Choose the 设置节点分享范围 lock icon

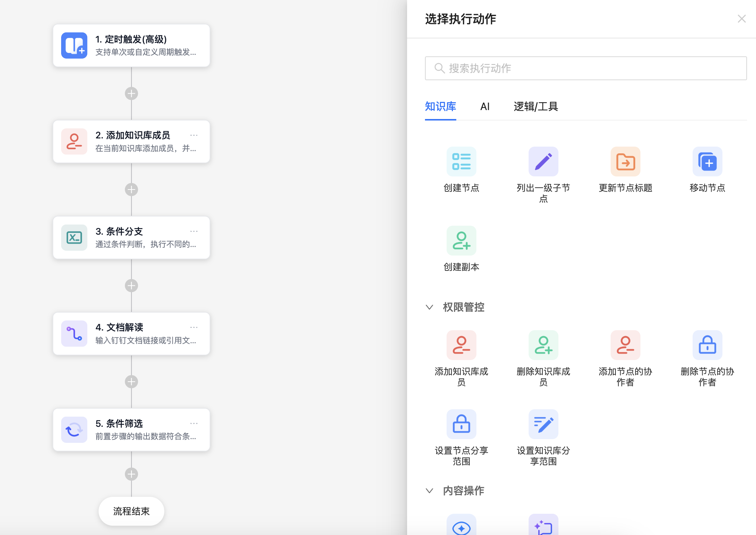[461, 424]
